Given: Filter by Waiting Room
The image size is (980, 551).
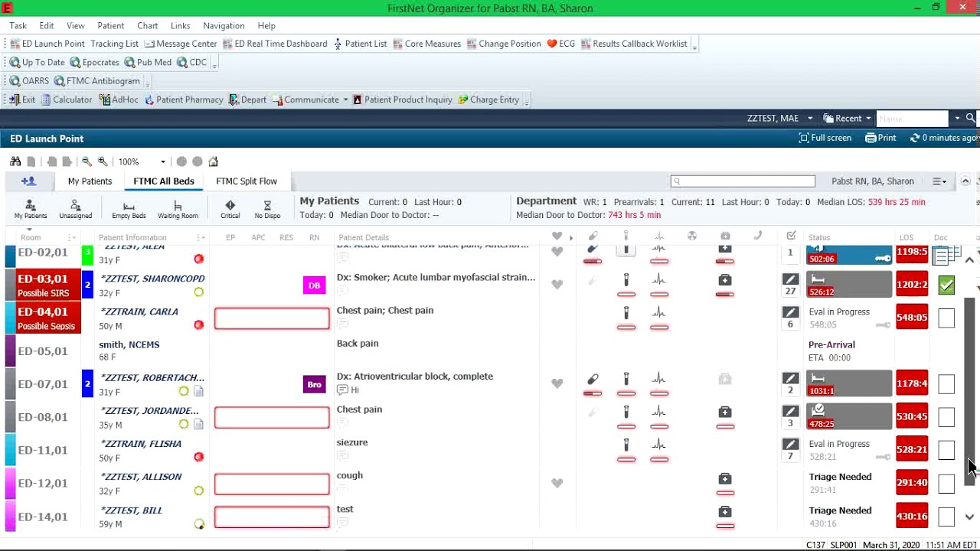Looking at the screenshot, I should [178, 209].
